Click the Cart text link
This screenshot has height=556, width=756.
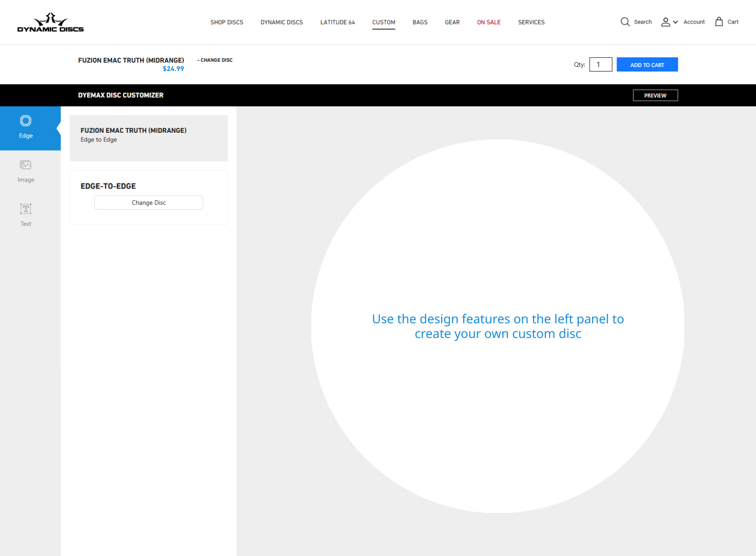click(x=733, y=22)
